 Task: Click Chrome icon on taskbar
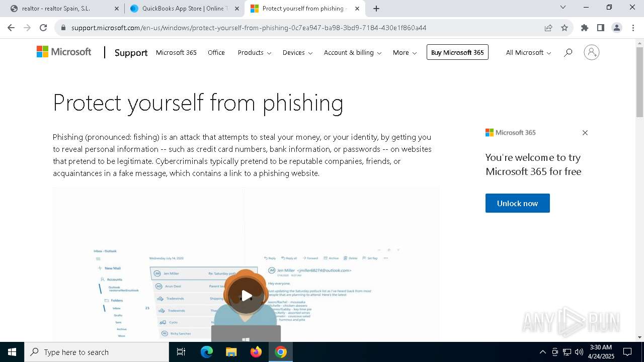click(281, 352)
